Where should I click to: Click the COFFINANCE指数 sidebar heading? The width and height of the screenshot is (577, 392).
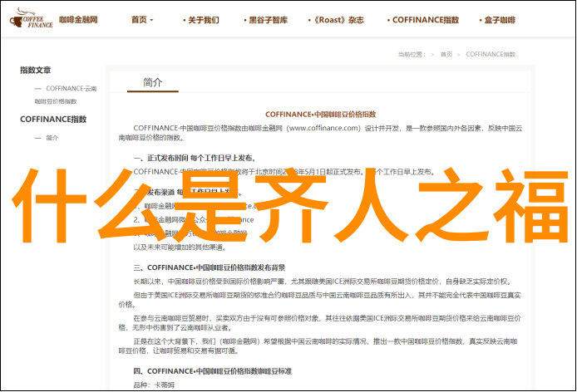(53, 119)
